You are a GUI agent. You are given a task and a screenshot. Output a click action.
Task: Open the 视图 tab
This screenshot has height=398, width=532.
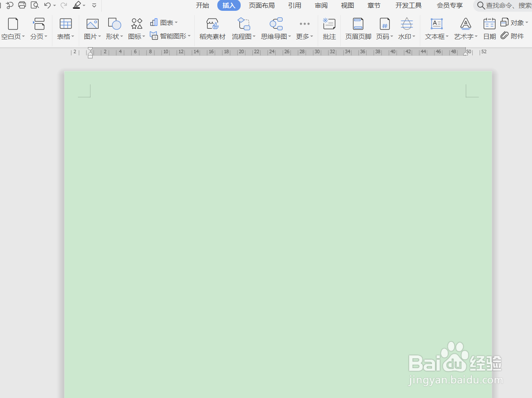coord(348,6)
